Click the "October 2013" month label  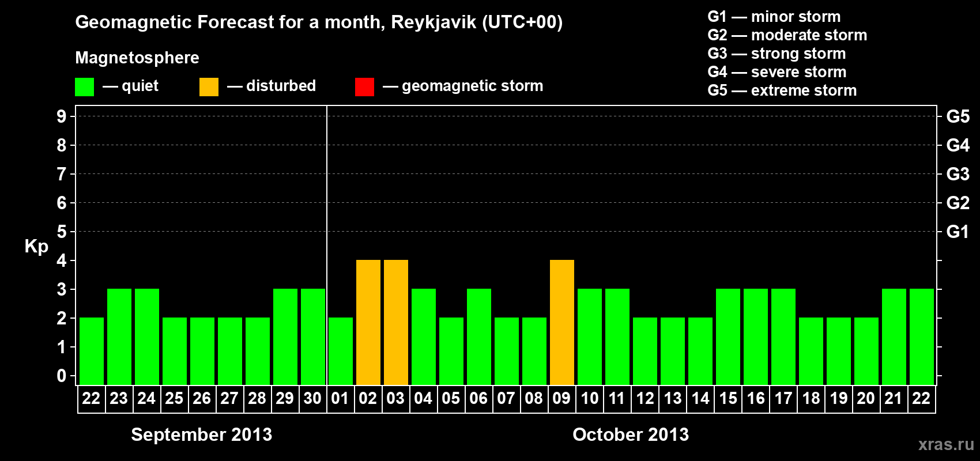[631, 434]
